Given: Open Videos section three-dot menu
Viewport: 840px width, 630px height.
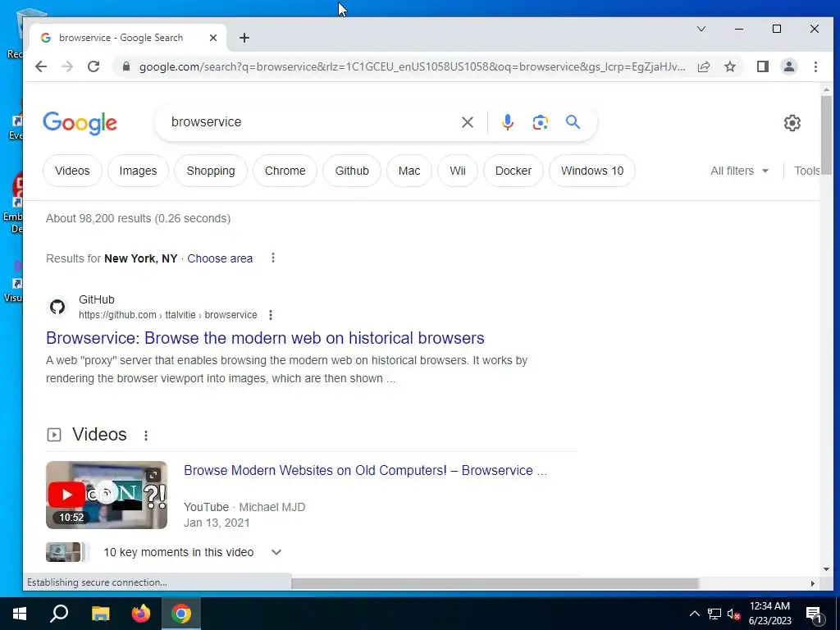Looking at the screenshot, I should point(146,436).
